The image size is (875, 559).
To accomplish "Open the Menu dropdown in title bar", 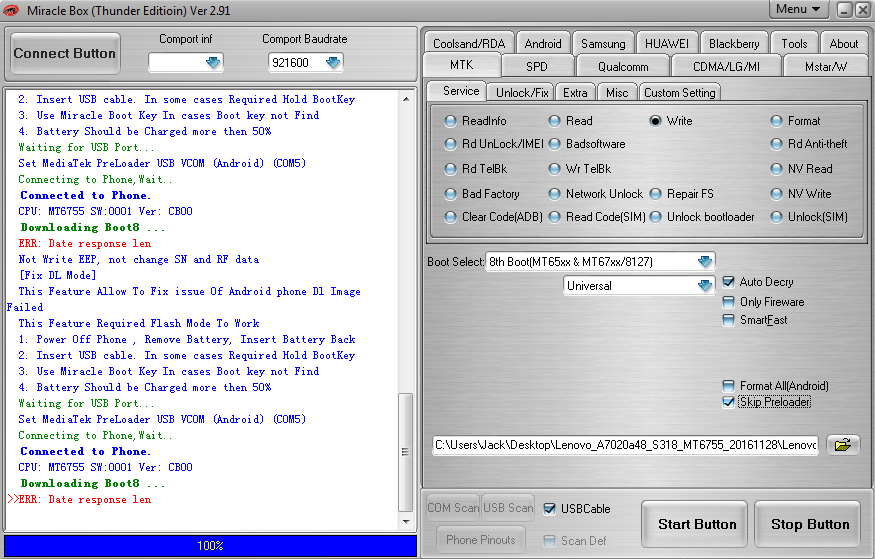I will coord(799,9).
